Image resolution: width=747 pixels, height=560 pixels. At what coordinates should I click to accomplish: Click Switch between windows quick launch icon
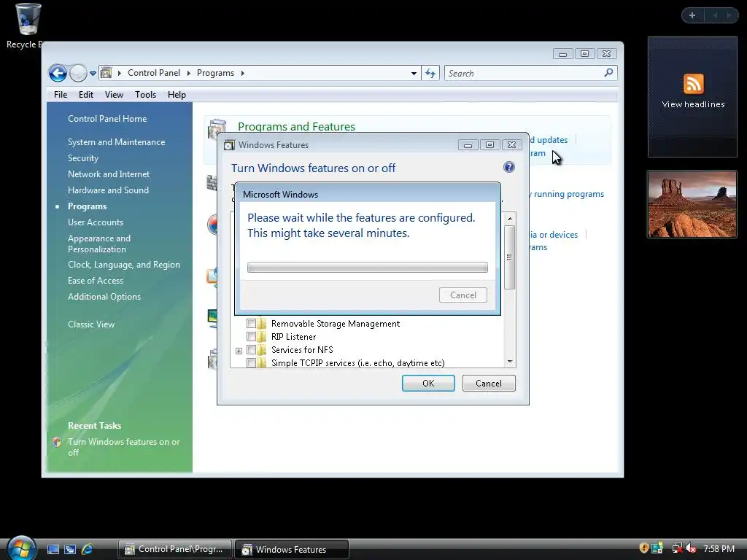pos(70,549)
